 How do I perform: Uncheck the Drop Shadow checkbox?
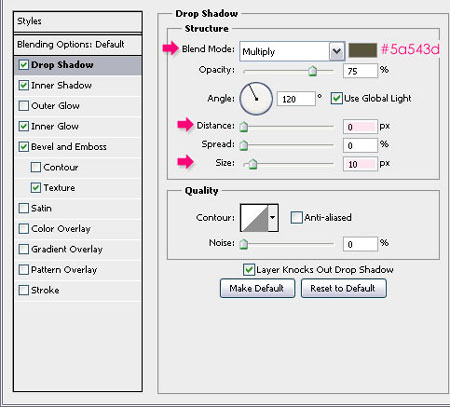(24, 65)
